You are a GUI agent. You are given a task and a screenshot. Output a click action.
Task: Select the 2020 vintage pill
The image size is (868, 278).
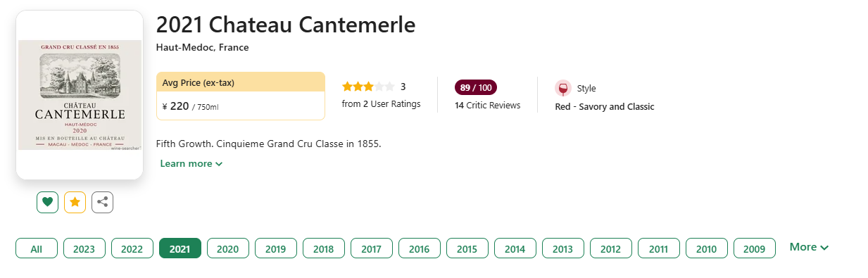(228, 248)
